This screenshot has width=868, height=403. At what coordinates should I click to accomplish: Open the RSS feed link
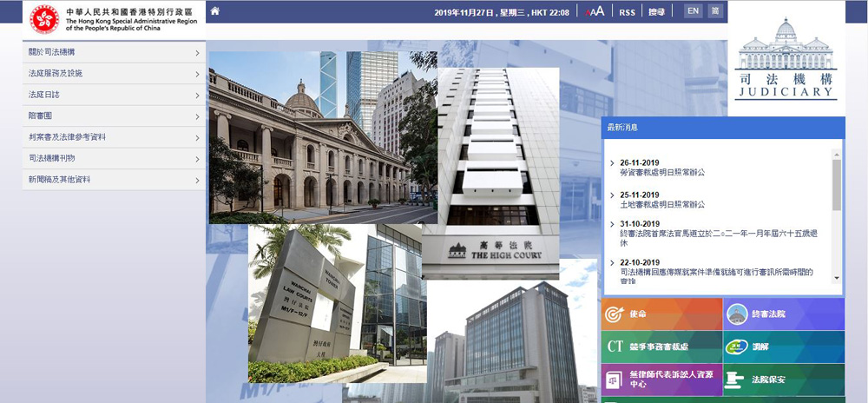point(628,12)
